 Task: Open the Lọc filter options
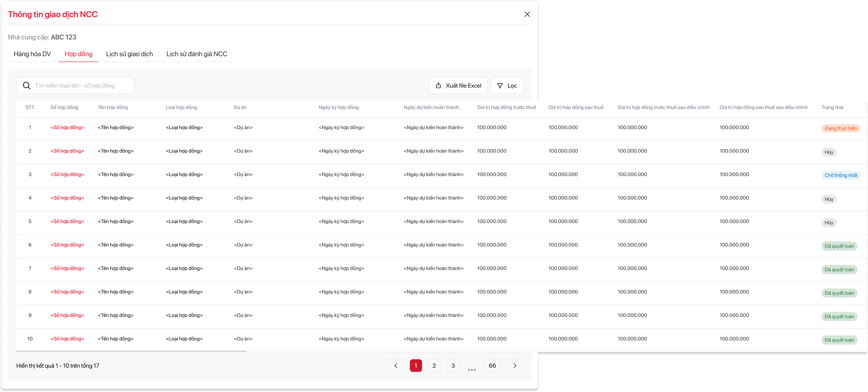(x=511, y=86)
